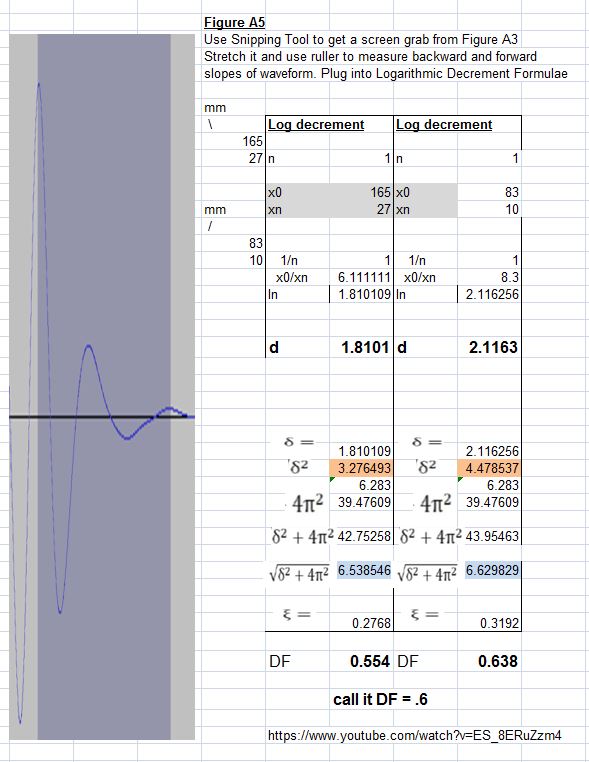589x762 pixels.
Task: Open the YouTube link ES_8ERuZzm4
Action: coord(415,735)
